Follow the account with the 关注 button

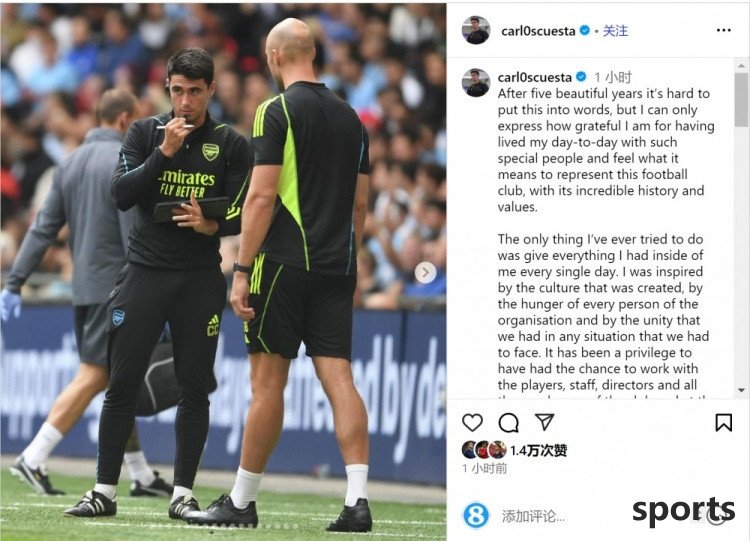pyautogui.click(x=615, y=31)
